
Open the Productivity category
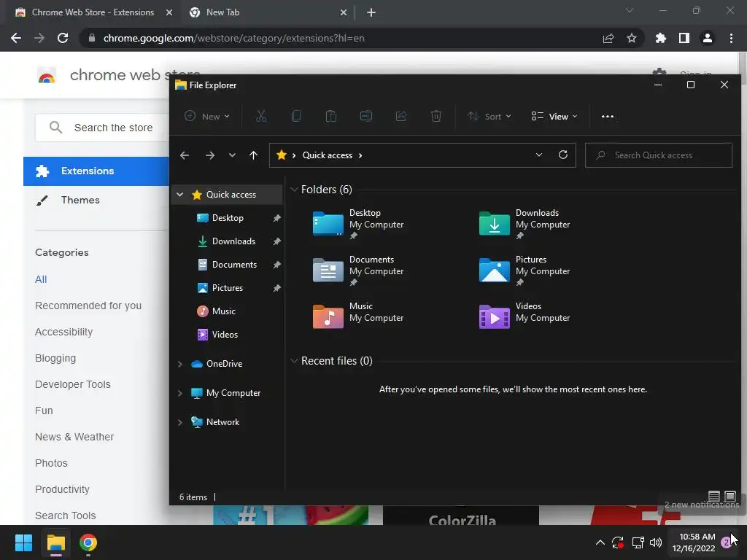coord(63,489)
